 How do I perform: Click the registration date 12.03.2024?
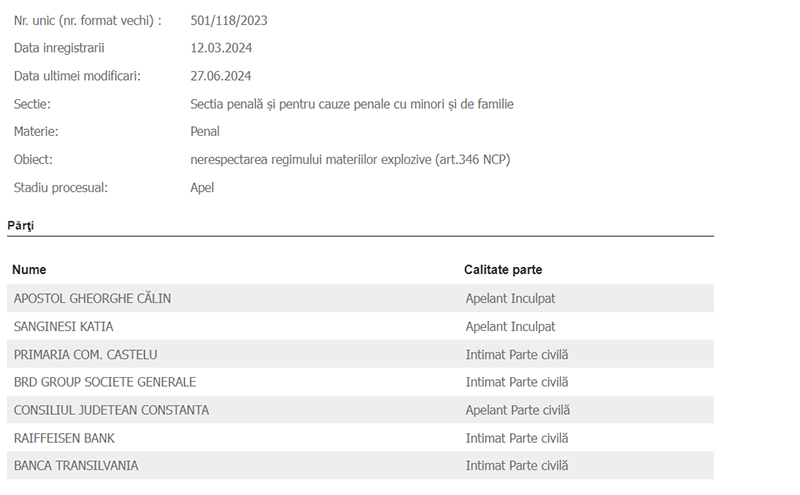pos(221,48)
